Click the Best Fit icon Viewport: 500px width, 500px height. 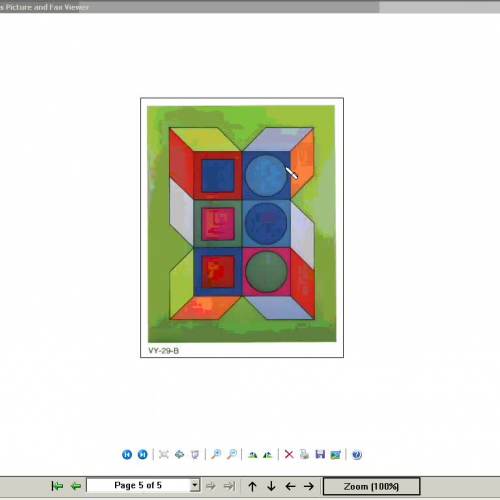point(163,454)
